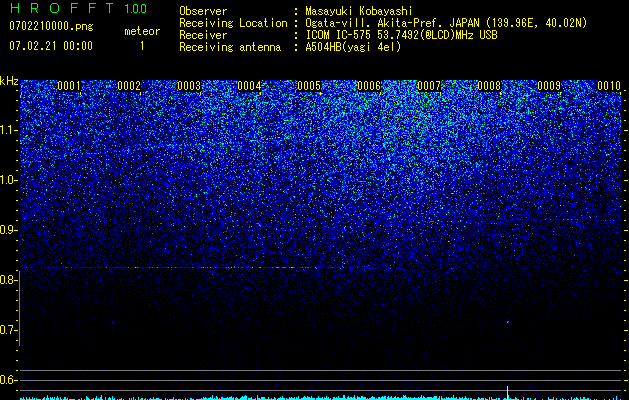This screenshot has width=629, height=400.
Task: Click time marker 0004
Action: pyautogui.click(x=249, y=86)
